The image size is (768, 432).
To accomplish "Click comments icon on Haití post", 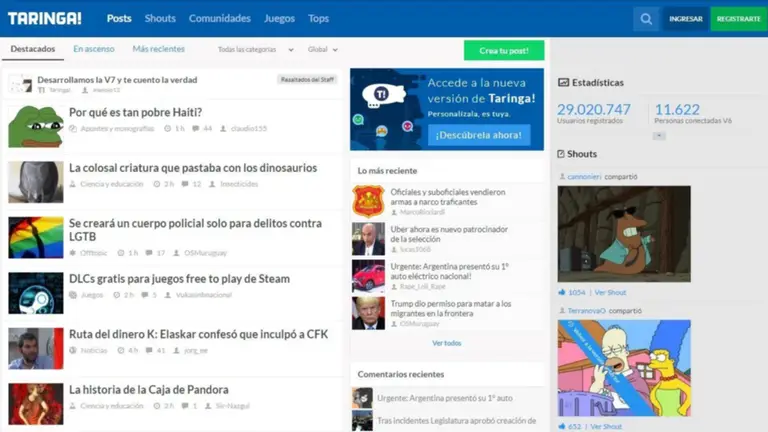I will (195, 128).
